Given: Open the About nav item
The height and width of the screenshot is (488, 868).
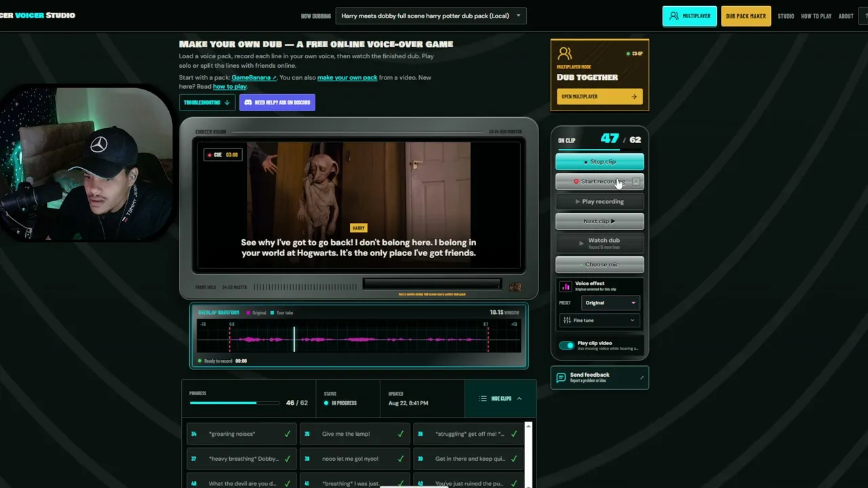Looking at the screenshot, I should [846, 16].
